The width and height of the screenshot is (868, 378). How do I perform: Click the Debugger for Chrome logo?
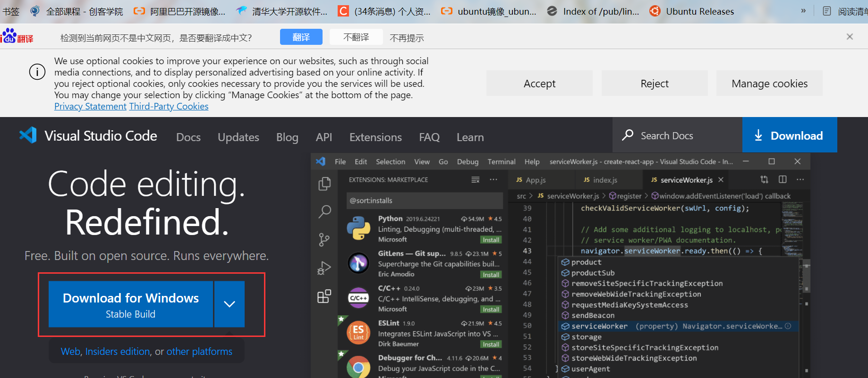(x=358, y=367)
